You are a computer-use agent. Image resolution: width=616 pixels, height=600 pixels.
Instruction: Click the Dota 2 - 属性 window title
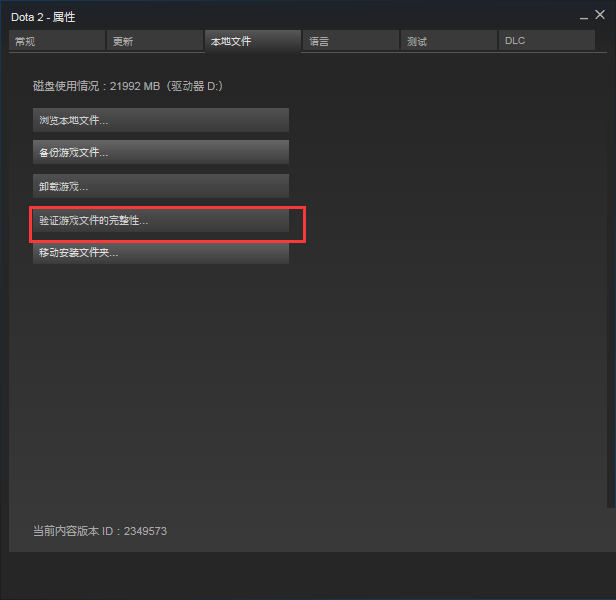coord(43,17)
